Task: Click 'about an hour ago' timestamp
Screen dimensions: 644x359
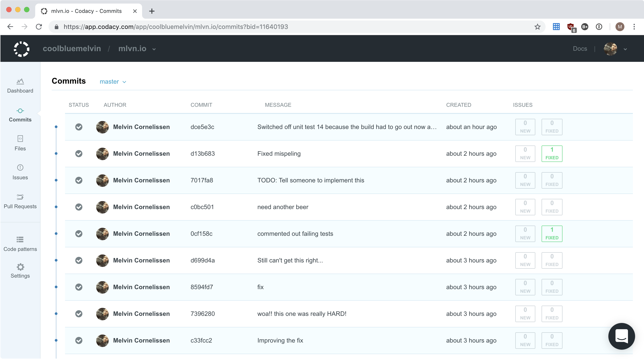Action: [471, 127]
